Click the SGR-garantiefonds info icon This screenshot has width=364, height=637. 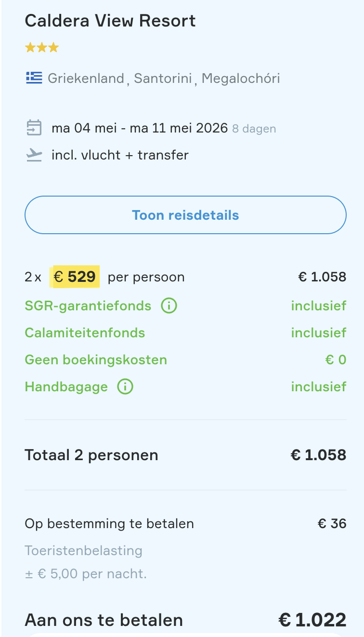coord(169,305)
